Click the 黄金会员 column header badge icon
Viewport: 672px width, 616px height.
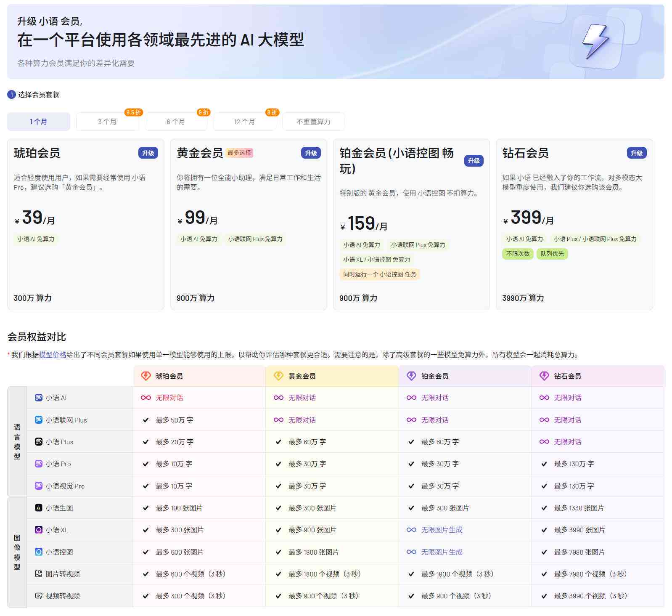(278, 376)
